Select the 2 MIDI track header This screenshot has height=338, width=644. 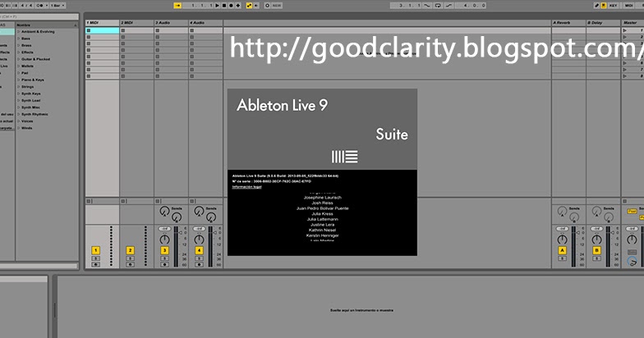tap(136, 23)
